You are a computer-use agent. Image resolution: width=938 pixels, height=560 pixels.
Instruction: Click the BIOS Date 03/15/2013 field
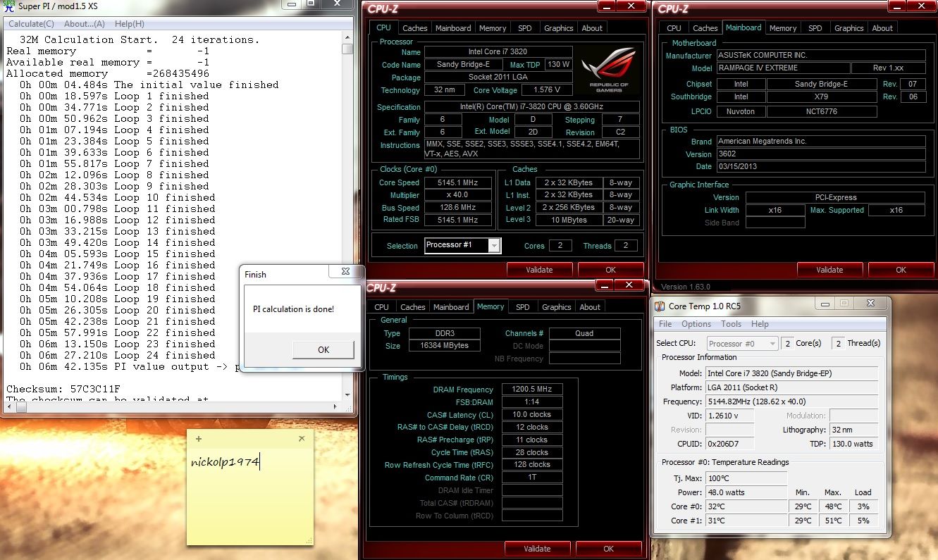pos(821,167)
